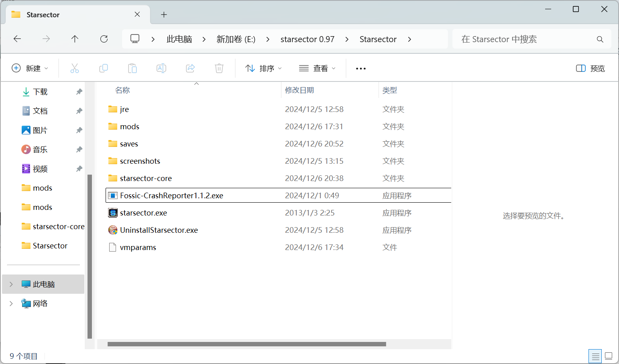Select the starsector.exe file
This screenshot has height=364, width=619.
[x=143, y=213]
